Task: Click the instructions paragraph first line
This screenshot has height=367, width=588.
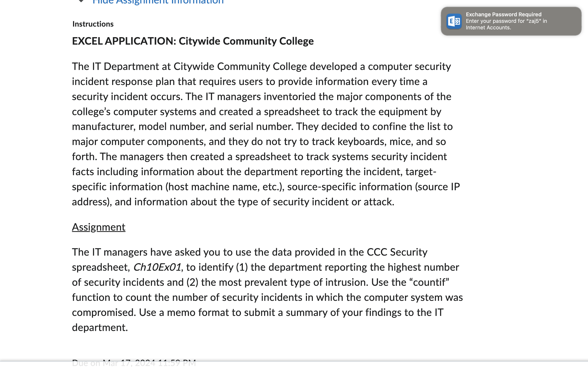Action: click(261, 66)
